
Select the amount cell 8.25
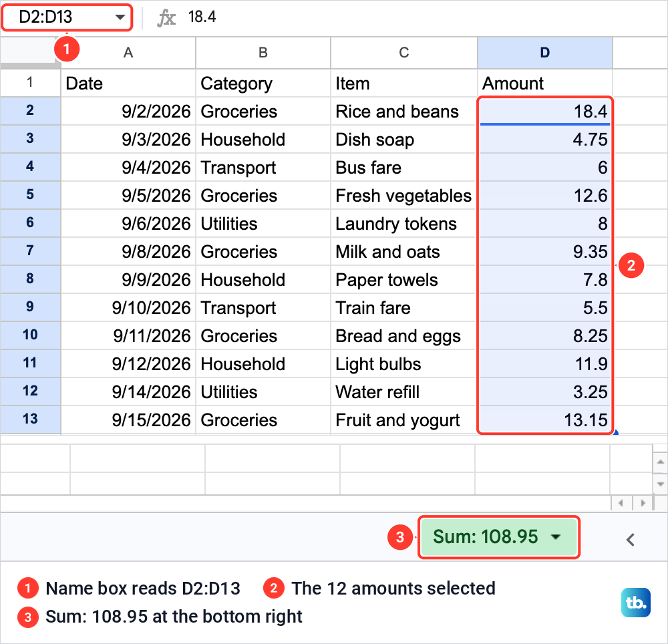click(545, 335)
